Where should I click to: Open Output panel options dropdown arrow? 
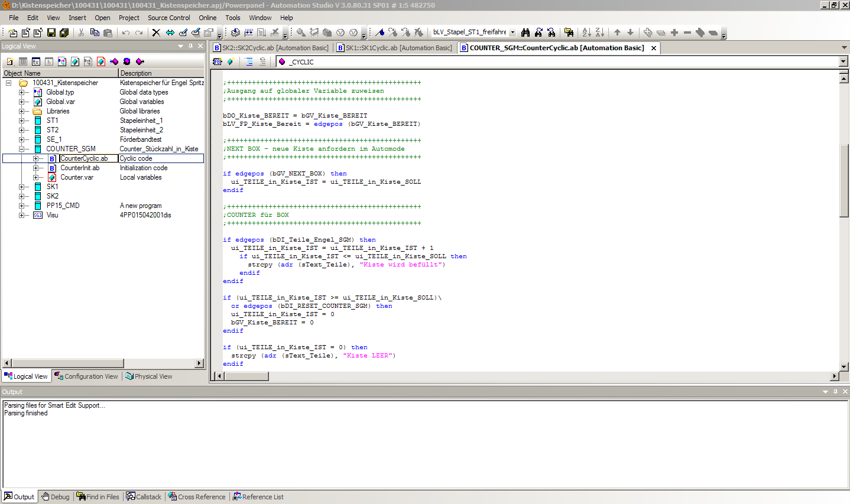point(826,392)
